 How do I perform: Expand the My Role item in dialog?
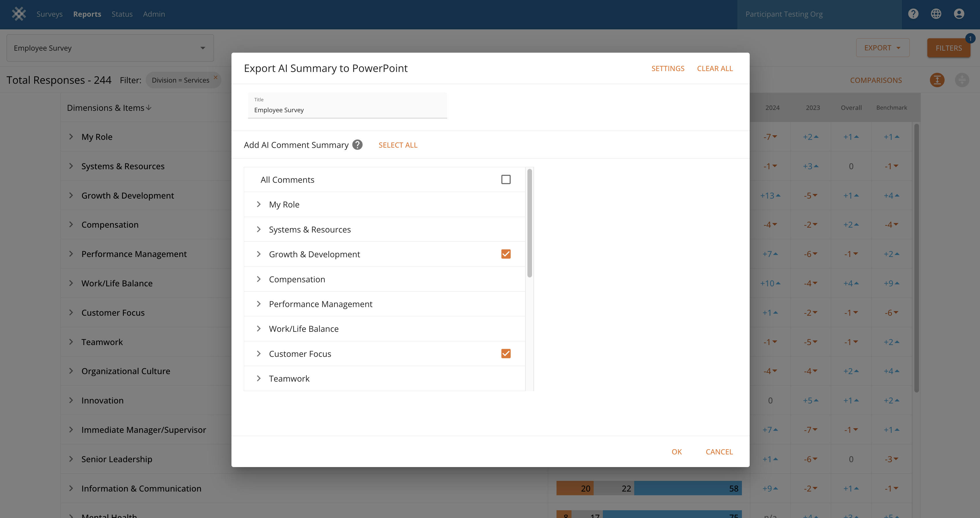[x=259, y=205]
